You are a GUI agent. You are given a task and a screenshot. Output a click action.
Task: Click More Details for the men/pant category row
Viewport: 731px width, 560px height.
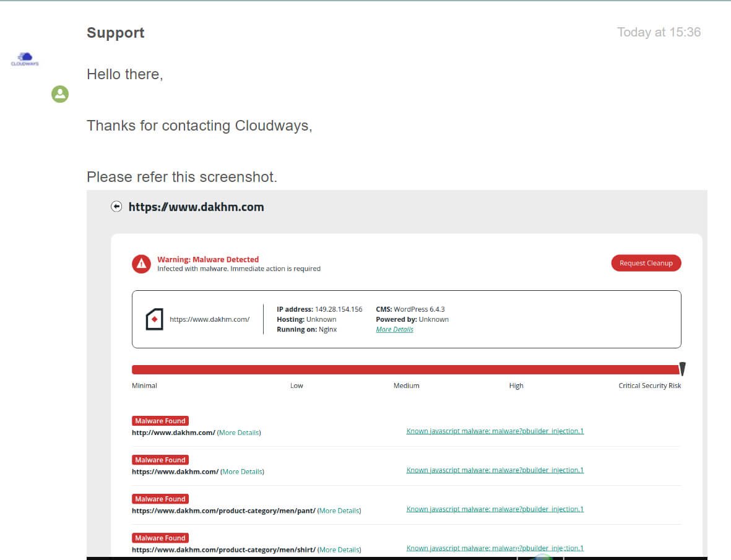point(339,510)
